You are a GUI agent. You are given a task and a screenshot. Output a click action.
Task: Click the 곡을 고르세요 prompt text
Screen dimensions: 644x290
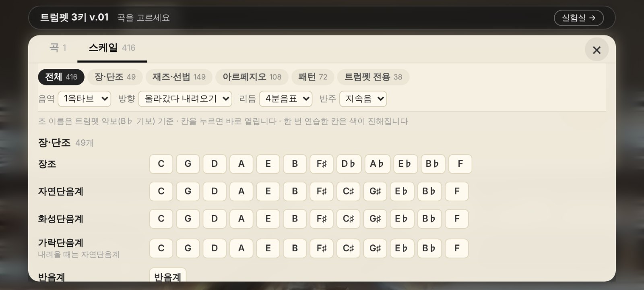(144, 18)
